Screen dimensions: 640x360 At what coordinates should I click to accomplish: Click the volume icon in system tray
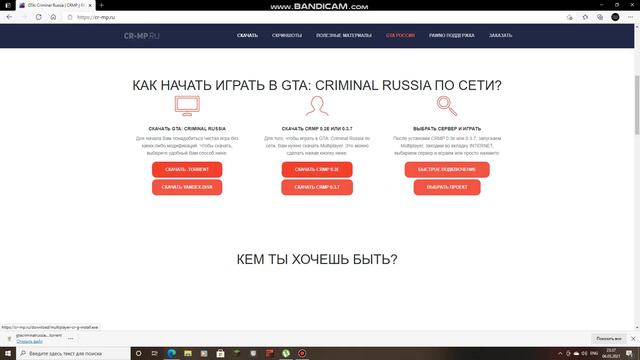click(584, 353)
